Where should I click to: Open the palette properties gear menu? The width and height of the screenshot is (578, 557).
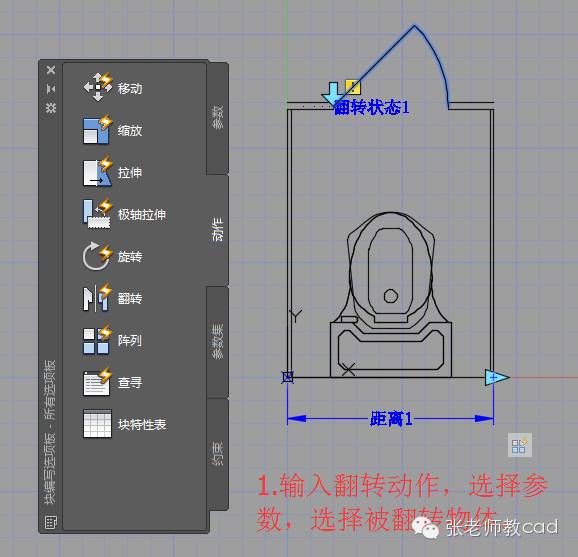click(x=51, y=108)
